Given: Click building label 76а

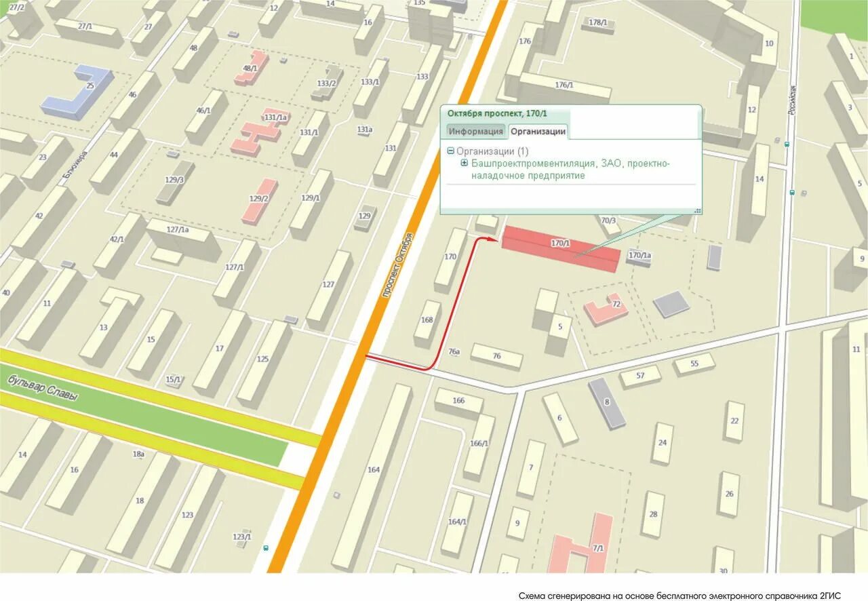Looking at the screenshot, I should click(454, 352).
